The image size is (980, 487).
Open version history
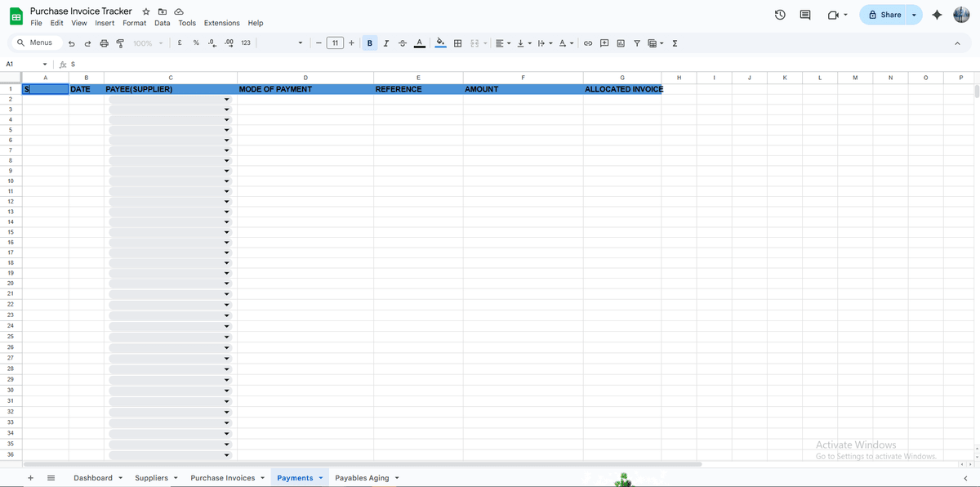click(780, 15)
